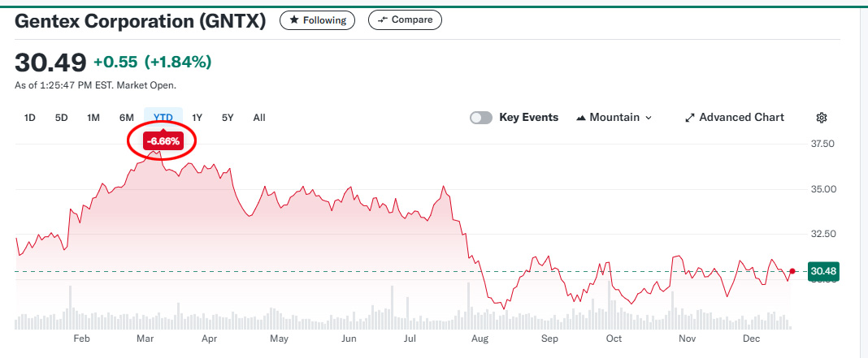Click the 37.50 axis label
The height and width of the screenshot is (358, 868).
point(822,144)
